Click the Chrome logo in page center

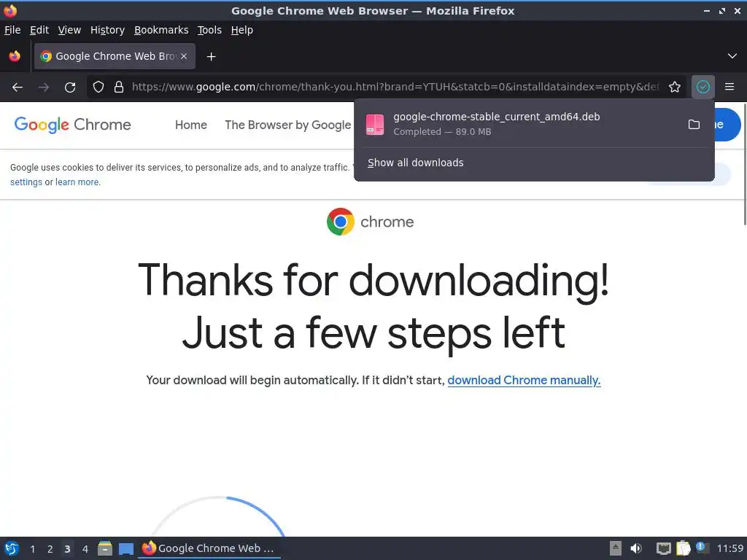[x=340, y=222]
